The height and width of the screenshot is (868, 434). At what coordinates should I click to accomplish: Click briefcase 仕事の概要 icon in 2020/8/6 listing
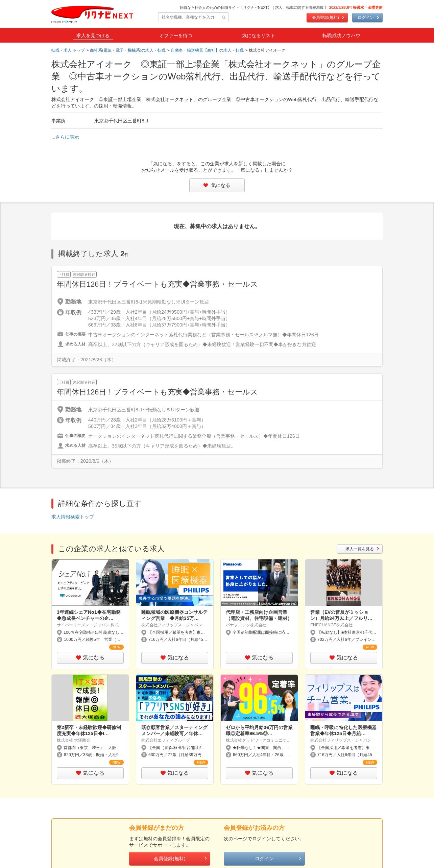pos(60,436)
